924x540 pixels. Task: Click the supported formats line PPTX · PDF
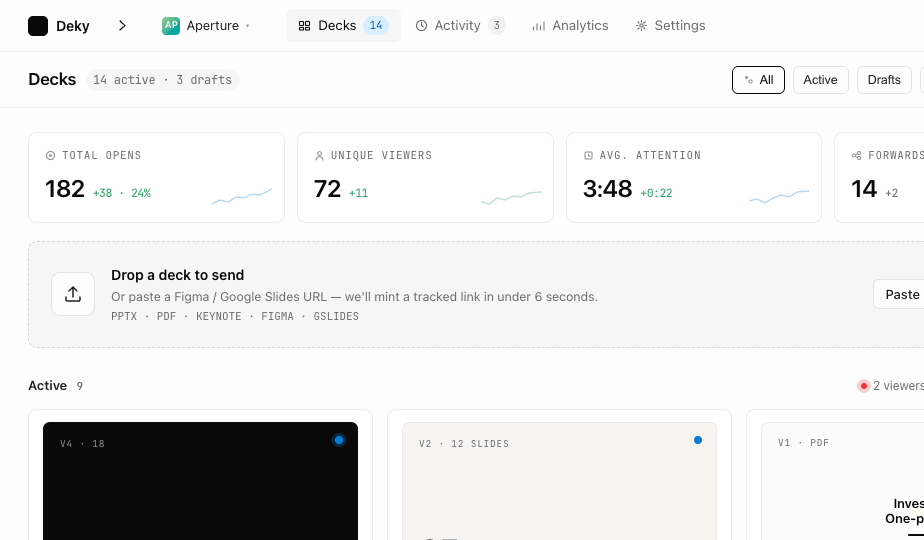(235, 317)
